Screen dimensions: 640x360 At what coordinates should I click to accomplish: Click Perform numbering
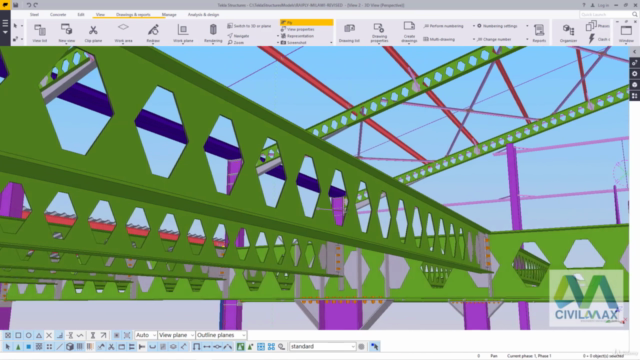(444, 26)
